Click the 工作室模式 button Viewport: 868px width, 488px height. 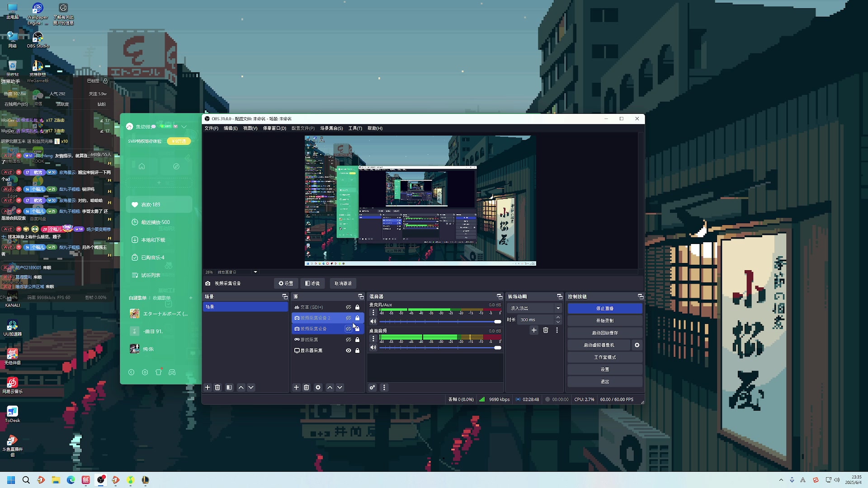pyautogui.click(x=605, y=357)
